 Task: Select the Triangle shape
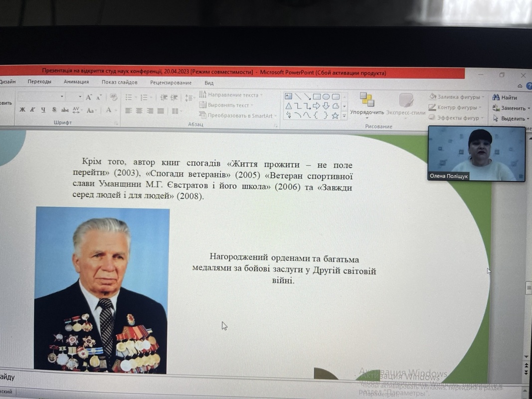(288, 106)
